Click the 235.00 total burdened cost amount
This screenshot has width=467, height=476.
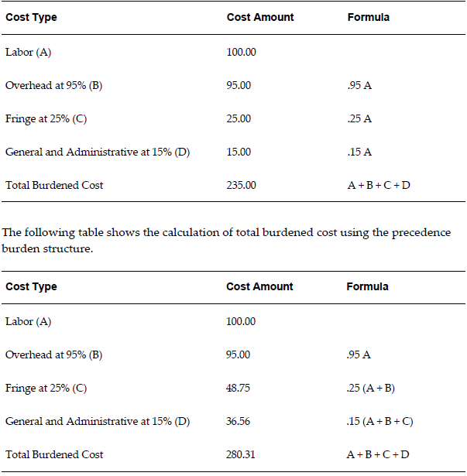(x=241, y=185)
